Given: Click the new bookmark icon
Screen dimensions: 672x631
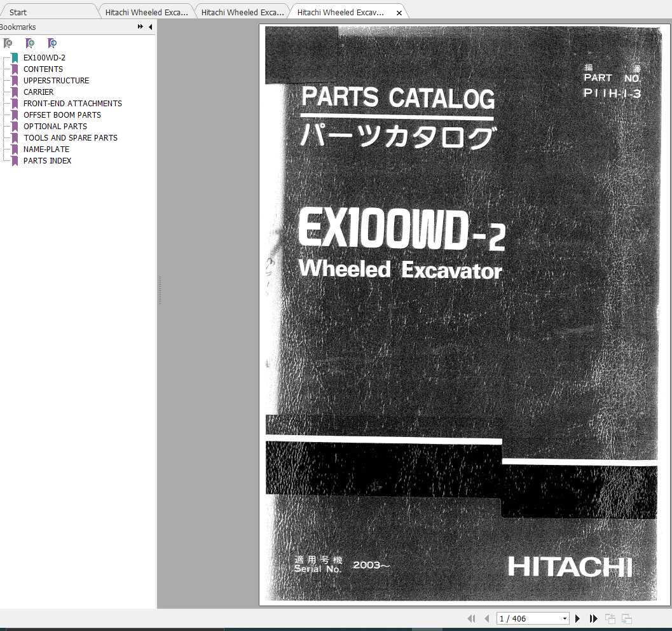Looking at the screenshot, I should point(30,43).
